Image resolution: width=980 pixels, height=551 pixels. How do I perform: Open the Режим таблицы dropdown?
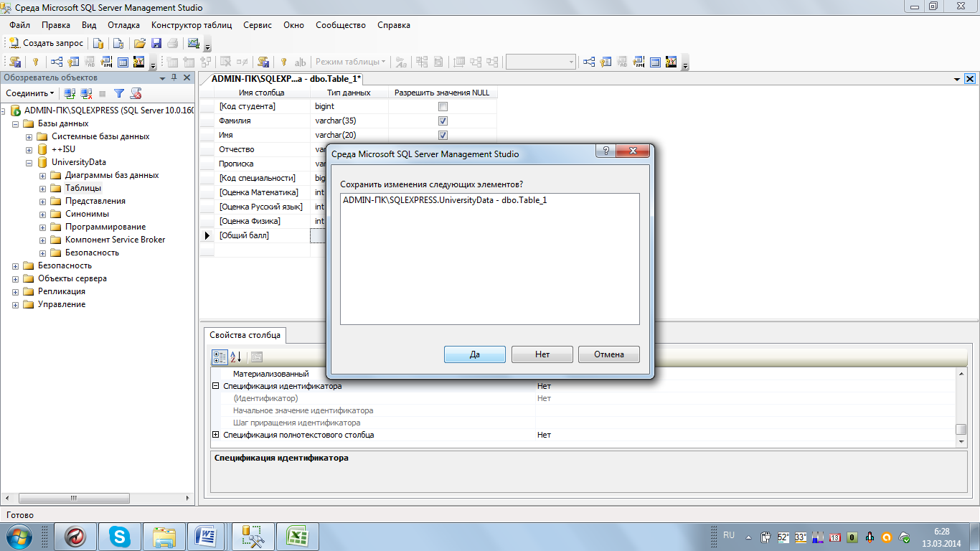pyautogui.click(x=350, y=62)
